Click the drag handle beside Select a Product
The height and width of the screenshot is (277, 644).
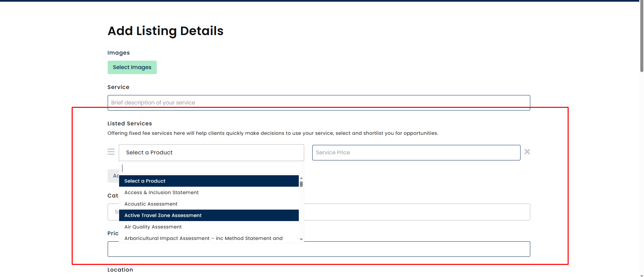(x=111, y=152)
